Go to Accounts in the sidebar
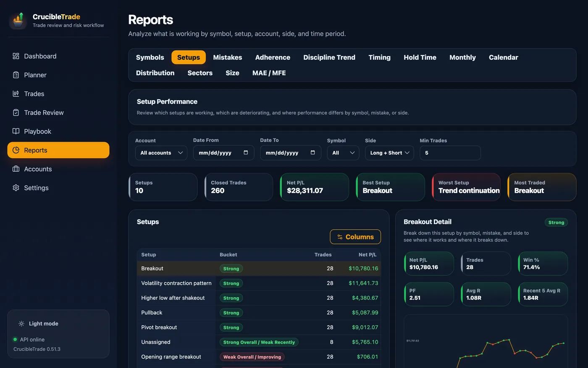This screenshot has height=368, width=588. tap(58, 169)
